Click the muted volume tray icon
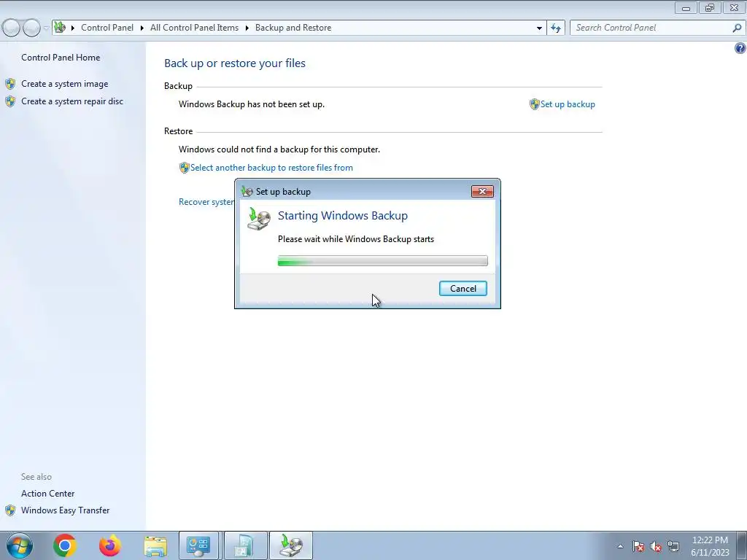 [656, 546]
